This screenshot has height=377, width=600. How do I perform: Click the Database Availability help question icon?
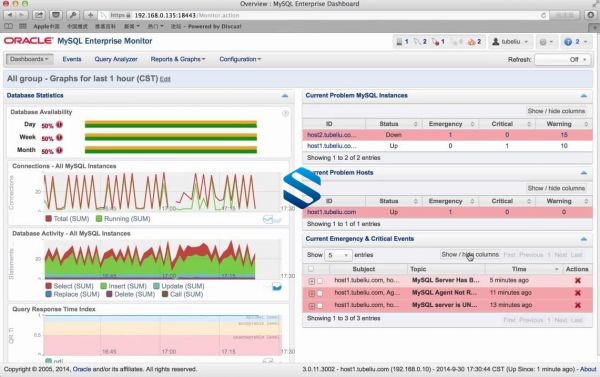point(285,113)
